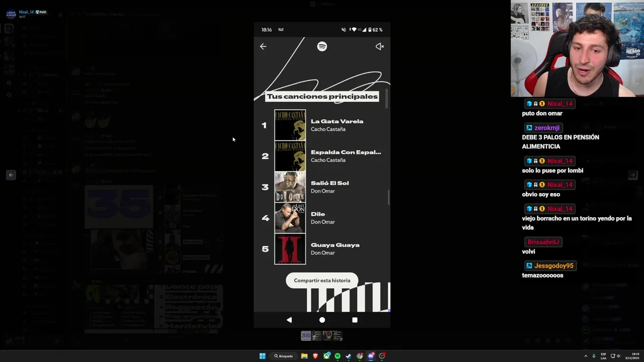Select the song title 'Salió El Sol'

click(330, 183)
